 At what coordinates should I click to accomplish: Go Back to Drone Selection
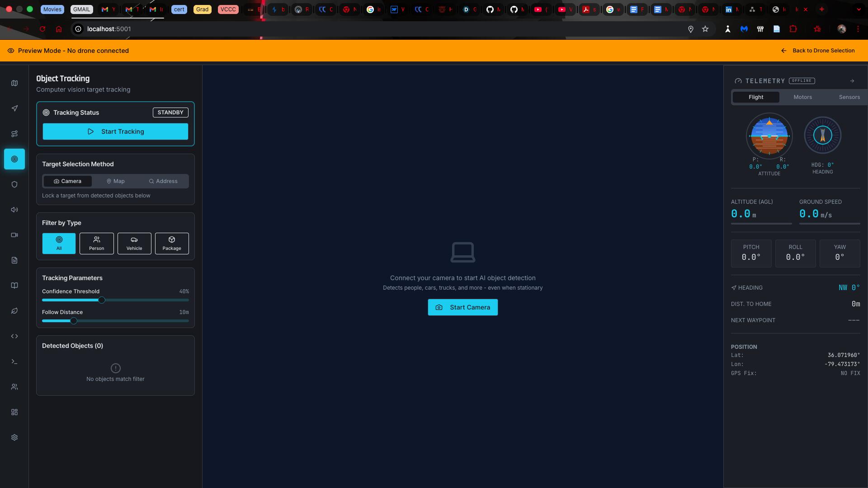[824, 50]
